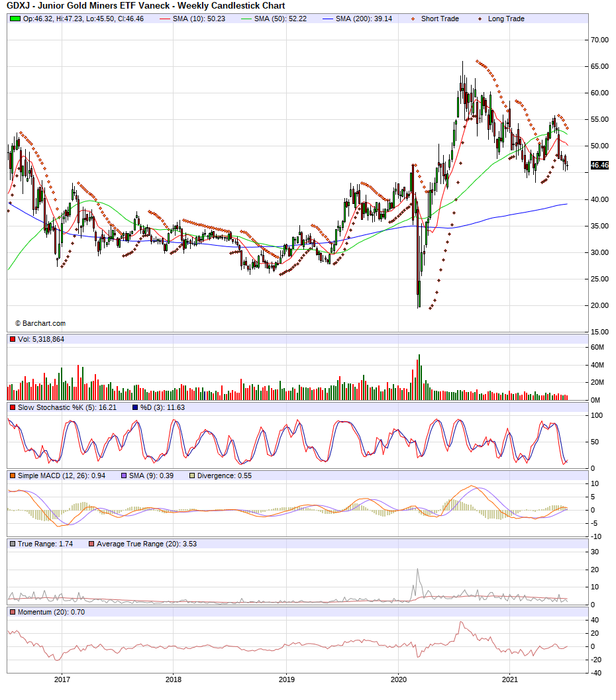Click the 35.00 price axis label
Viewport: 616px width, 700px height.
599,226
